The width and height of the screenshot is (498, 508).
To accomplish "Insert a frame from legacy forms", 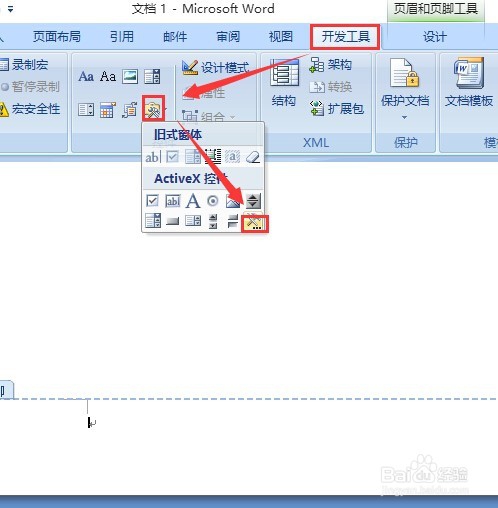I will click(213, 157).
